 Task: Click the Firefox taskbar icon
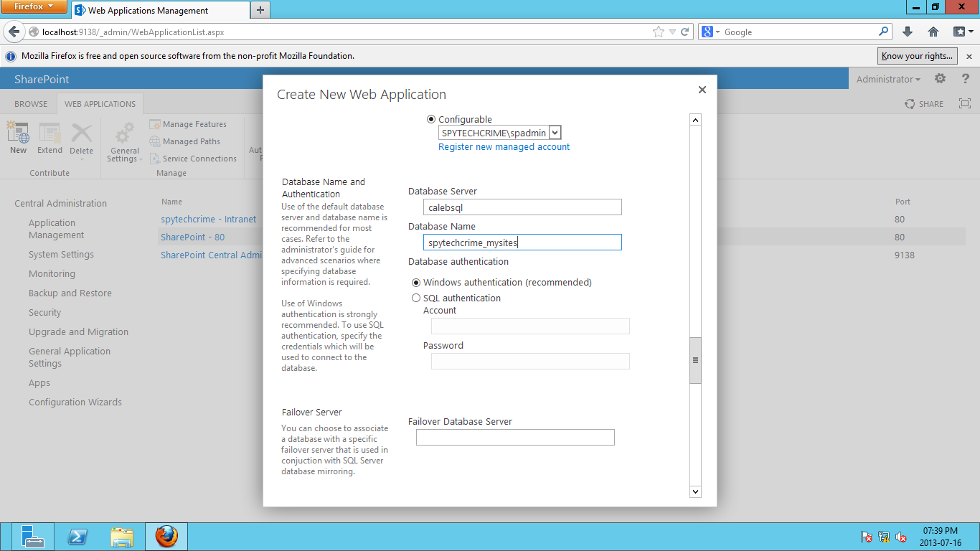[x=166, y=537]
